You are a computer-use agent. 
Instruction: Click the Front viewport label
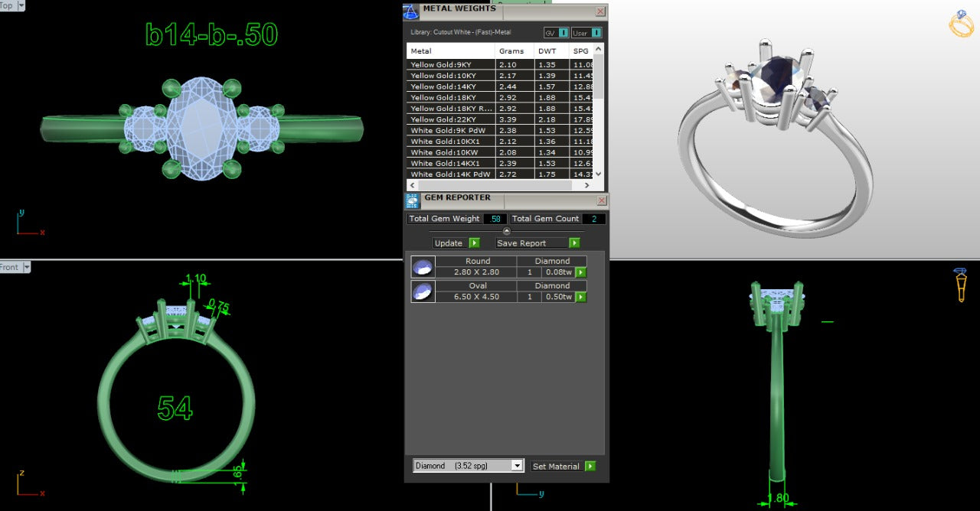9,267
